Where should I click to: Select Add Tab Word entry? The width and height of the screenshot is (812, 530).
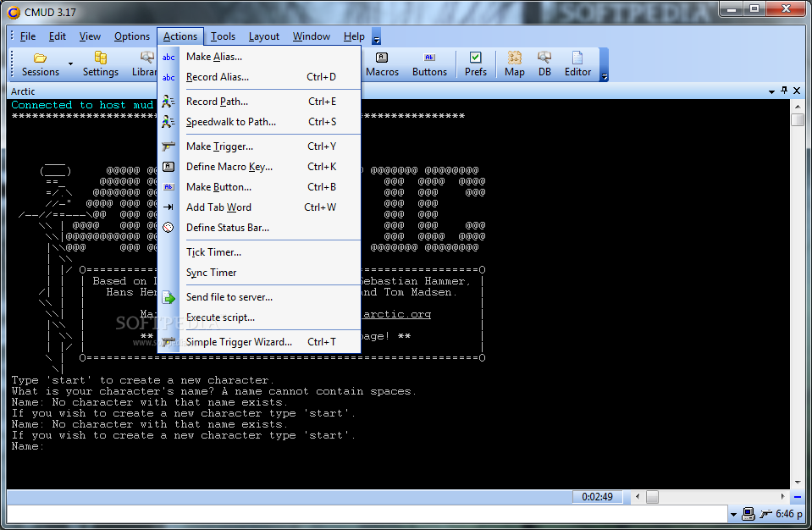(x=259, y=207)
